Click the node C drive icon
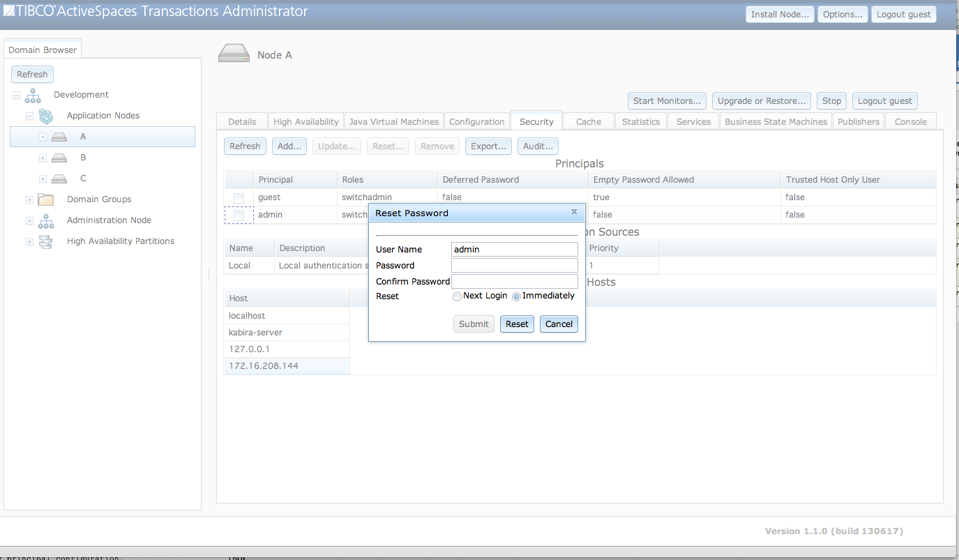 [x=59, y=179]
